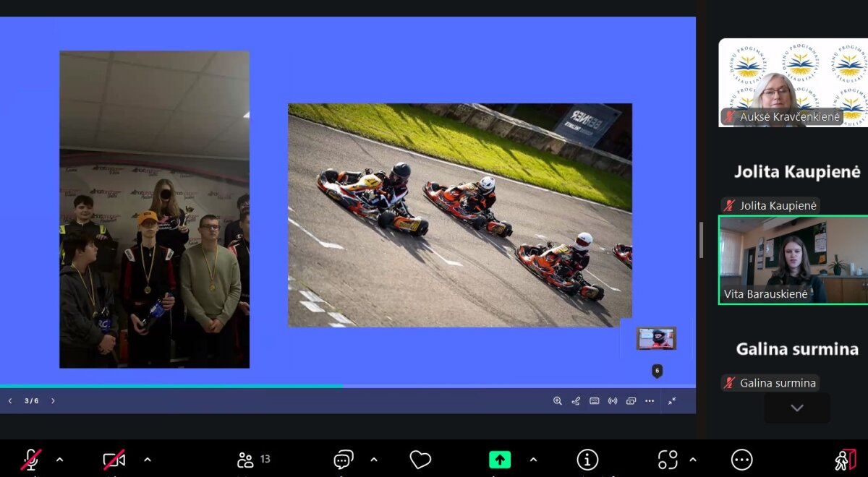Expand camera options arrow
This screenshot has height=477, width=868.
coord(148,460)
